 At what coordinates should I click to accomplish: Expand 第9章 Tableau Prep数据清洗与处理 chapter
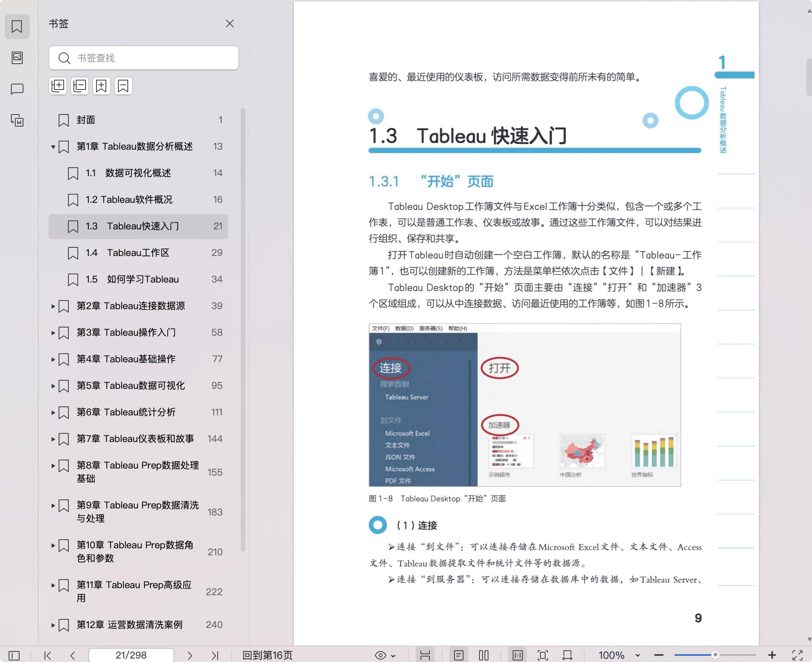pos(53,505)
